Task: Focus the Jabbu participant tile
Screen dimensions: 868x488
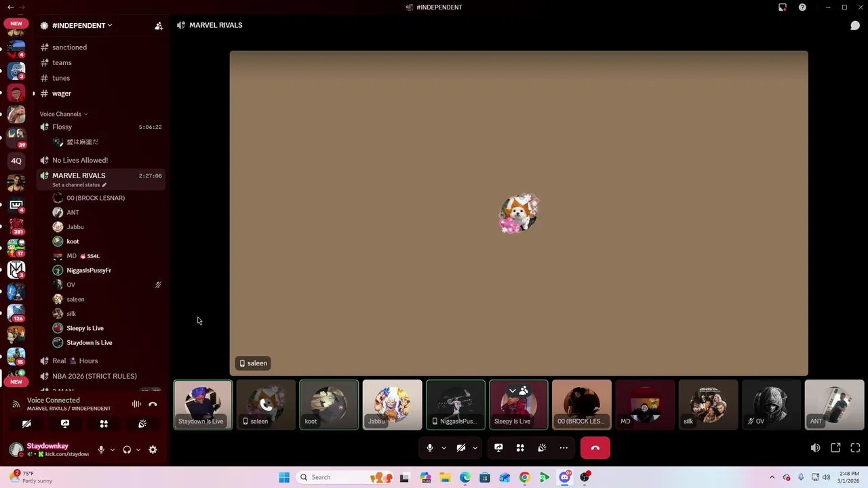Action: [392, 405]
